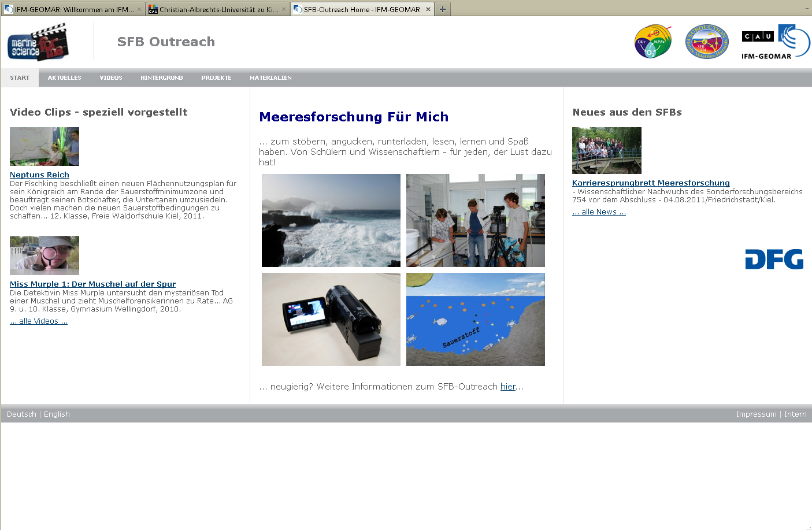The width and height of the screenshot is (812, 530).
Task: Go to the VIDEOS navigation section
Action: (x=110, y=78)
